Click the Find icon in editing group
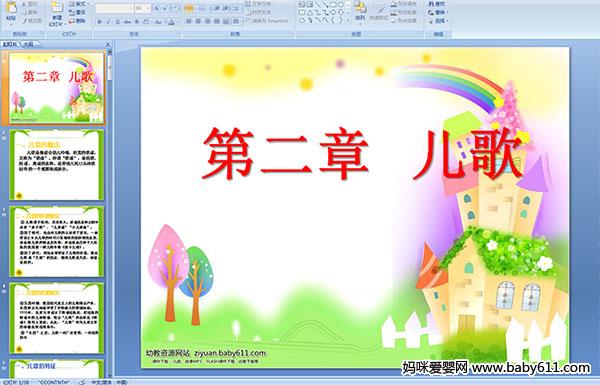 pyautogui.click(x=437, y=4)
